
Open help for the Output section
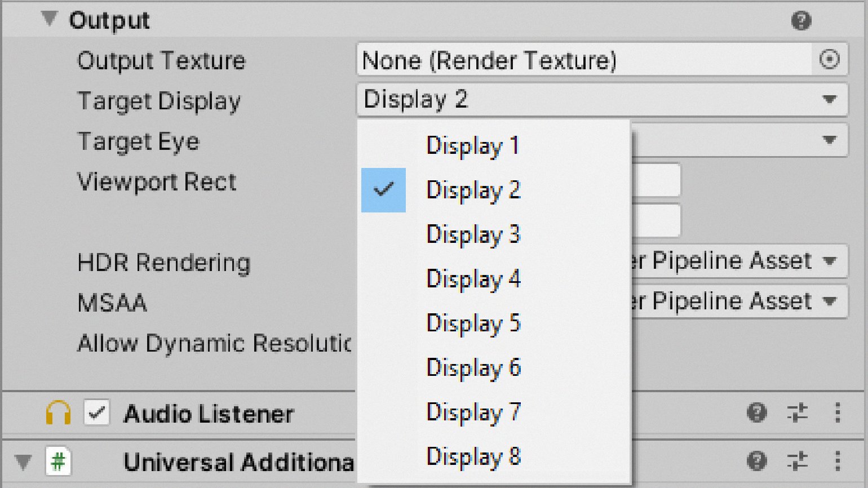[x=801, y=21]
